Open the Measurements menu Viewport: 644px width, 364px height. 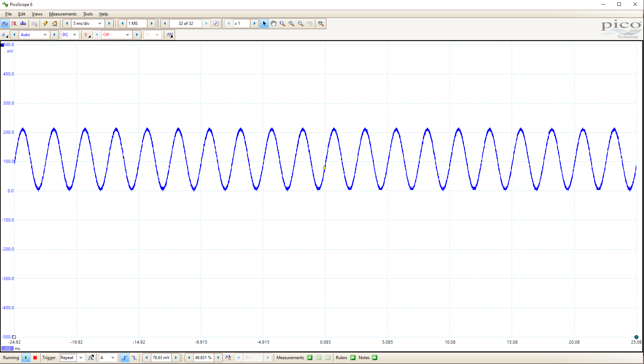pyautogui.click(x=62, y=14)
